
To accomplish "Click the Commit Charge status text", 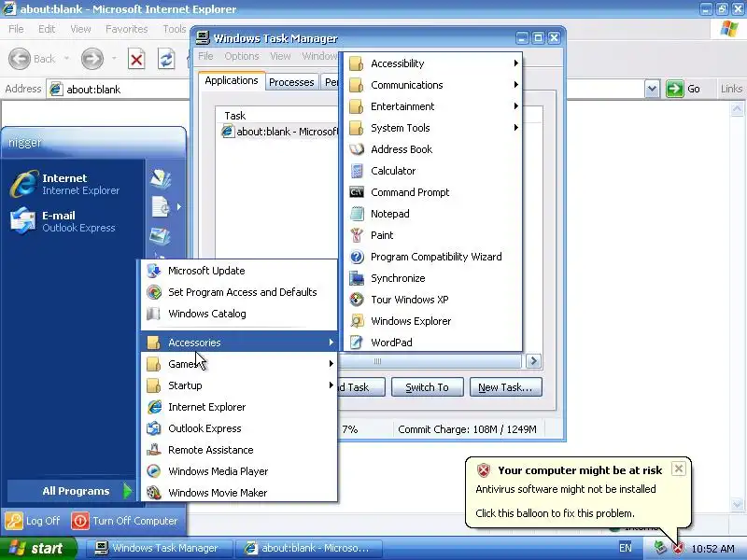I will pyautogui.click(x=467, y=429).
